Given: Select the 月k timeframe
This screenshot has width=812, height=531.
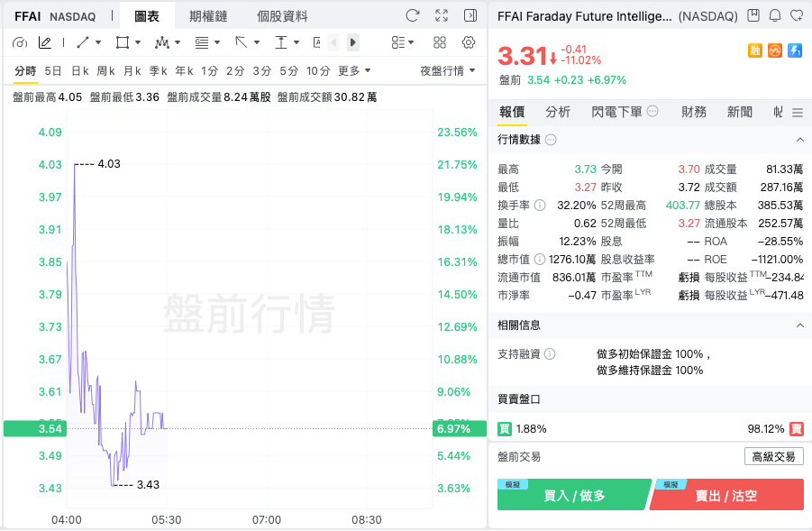Looking at the screenshot, I should [x=132, y=70].
